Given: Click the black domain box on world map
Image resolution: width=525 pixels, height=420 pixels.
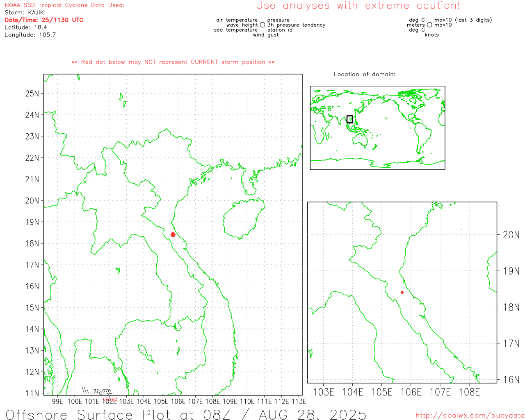Looking at the screenshot, I should tap(350, 119).
